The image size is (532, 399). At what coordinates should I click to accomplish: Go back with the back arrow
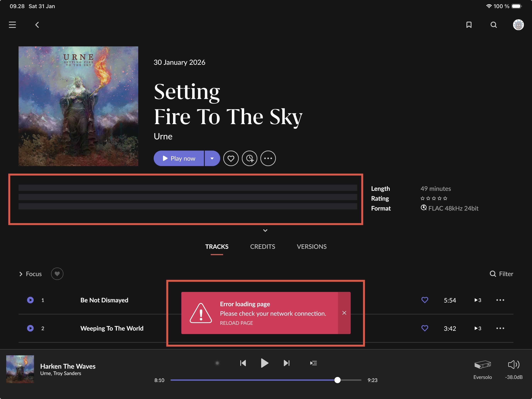click(37, 25)
